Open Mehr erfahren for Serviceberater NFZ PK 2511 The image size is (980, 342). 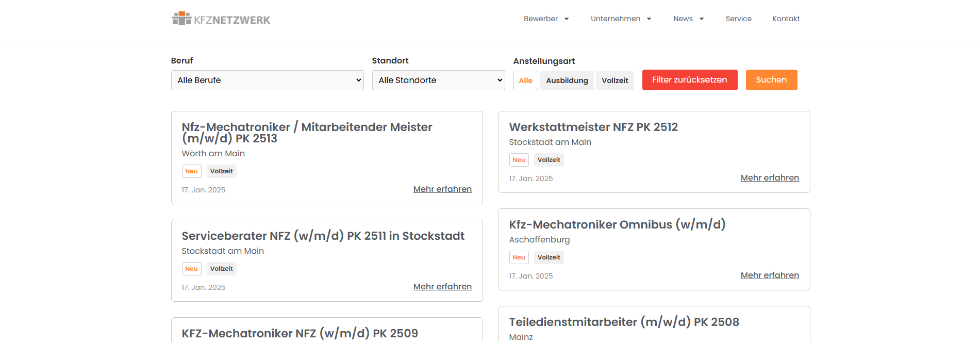(x=442, y=287)
